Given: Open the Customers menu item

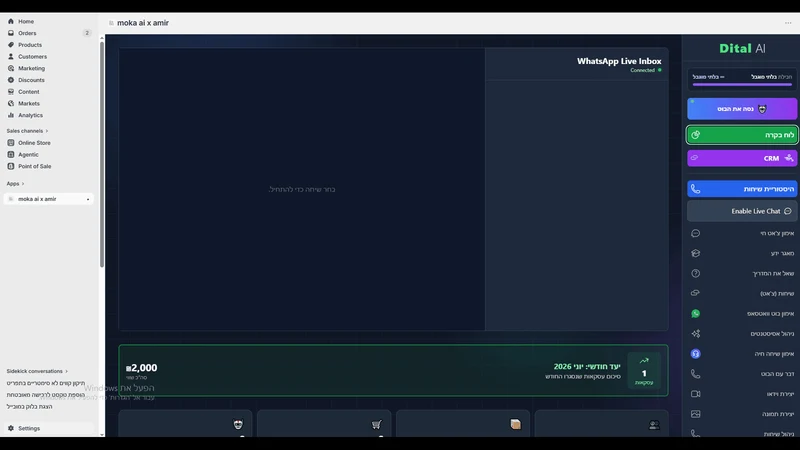Looking at the screenshot, I should click(49, 57).
